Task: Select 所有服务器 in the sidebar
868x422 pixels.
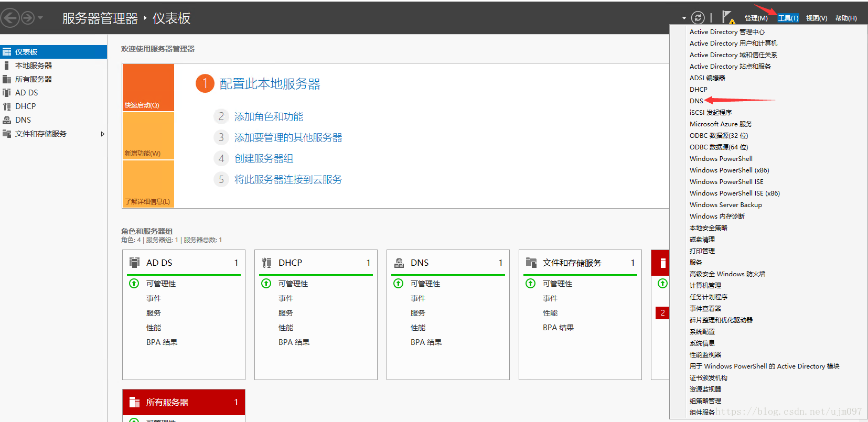Action: point(53,79)
